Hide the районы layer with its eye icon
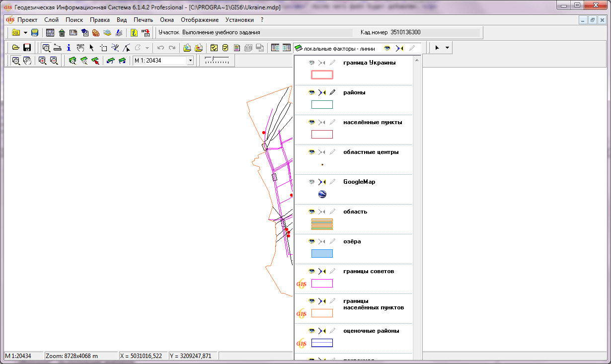611x364 pixels. (312, 92)
